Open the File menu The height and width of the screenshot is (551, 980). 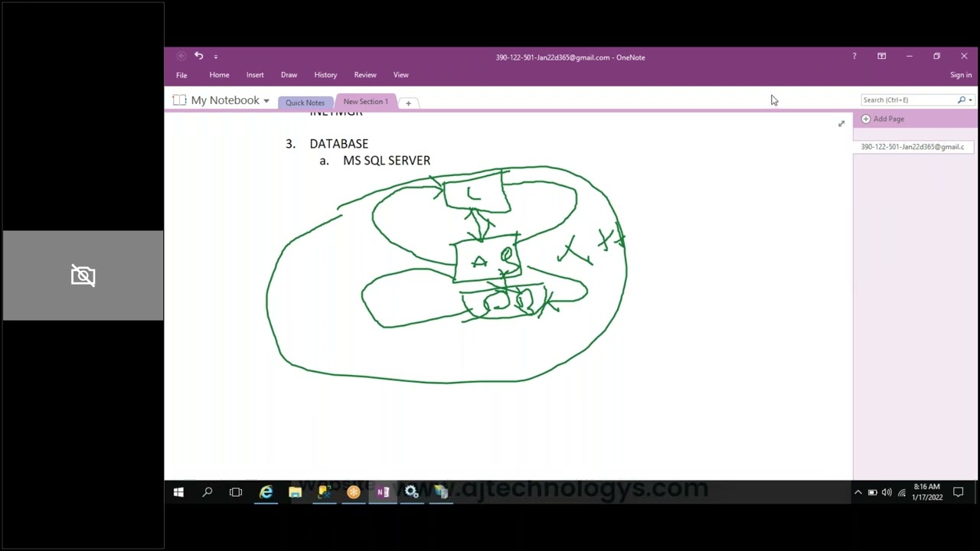click(x=181, y=75)
